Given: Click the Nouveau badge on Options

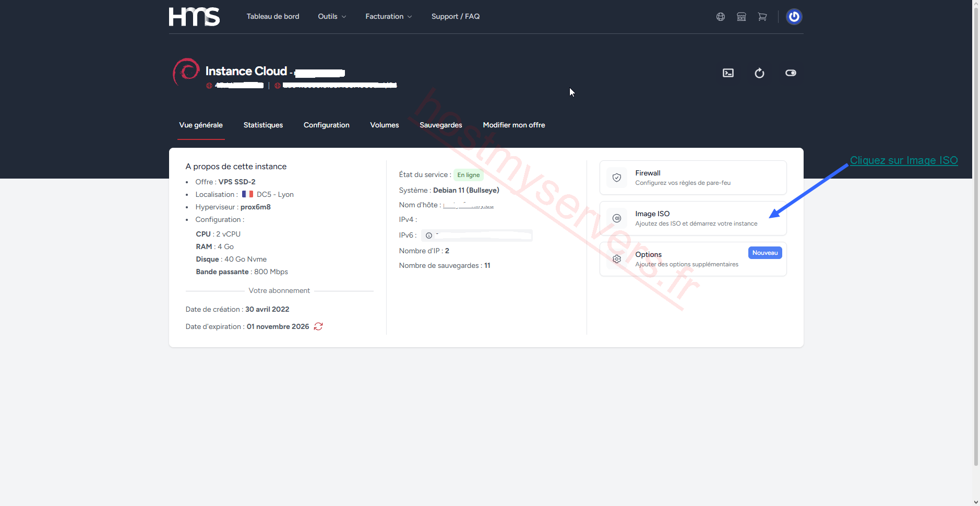Looking at the screenshot, I should 765,253.
